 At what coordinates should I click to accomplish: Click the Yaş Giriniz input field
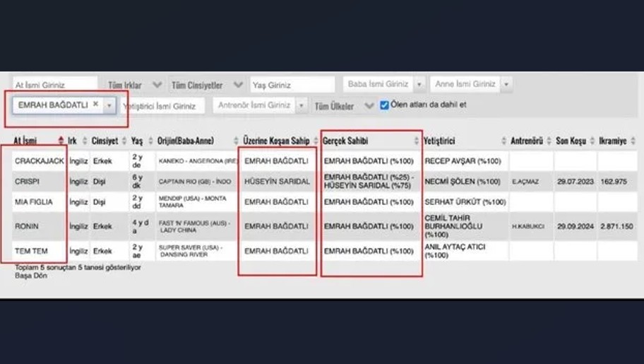point(292,85)
